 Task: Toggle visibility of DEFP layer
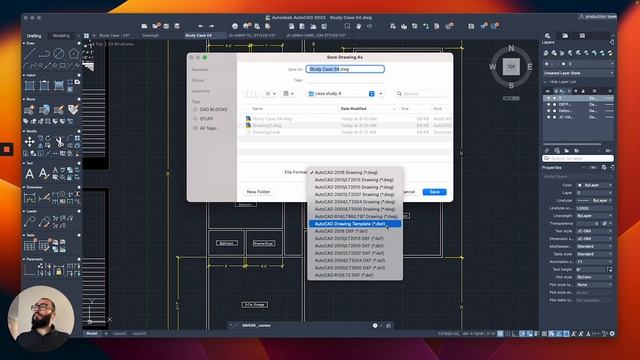pyautogui.click(x=549, y=104)
